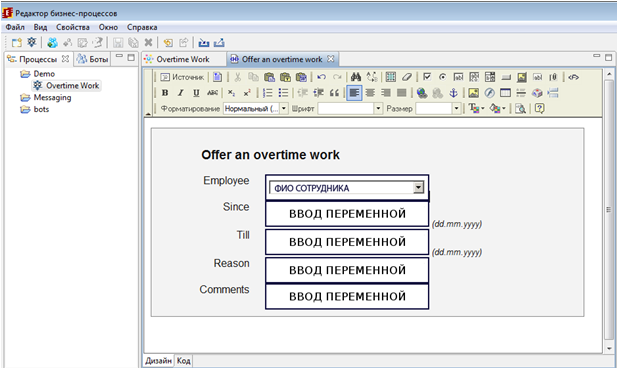Select justify alignment
The image size is (617, 370).
pos(401,93)
